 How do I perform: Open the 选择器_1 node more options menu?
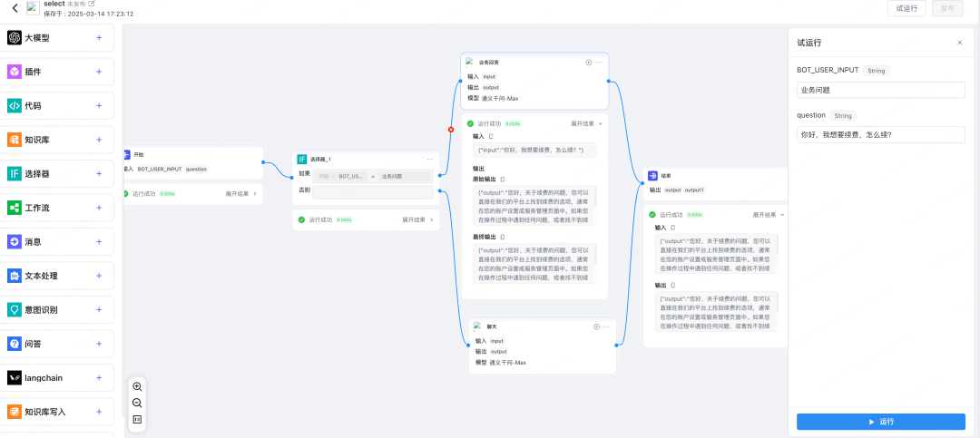point(430,160)
